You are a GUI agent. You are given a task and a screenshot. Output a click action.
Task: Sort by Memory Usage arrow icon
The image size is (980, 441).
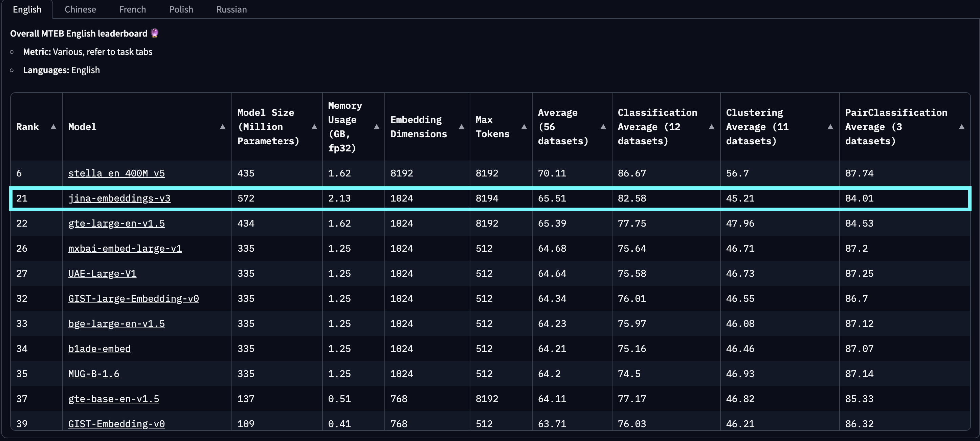click(x=377, y=127)
